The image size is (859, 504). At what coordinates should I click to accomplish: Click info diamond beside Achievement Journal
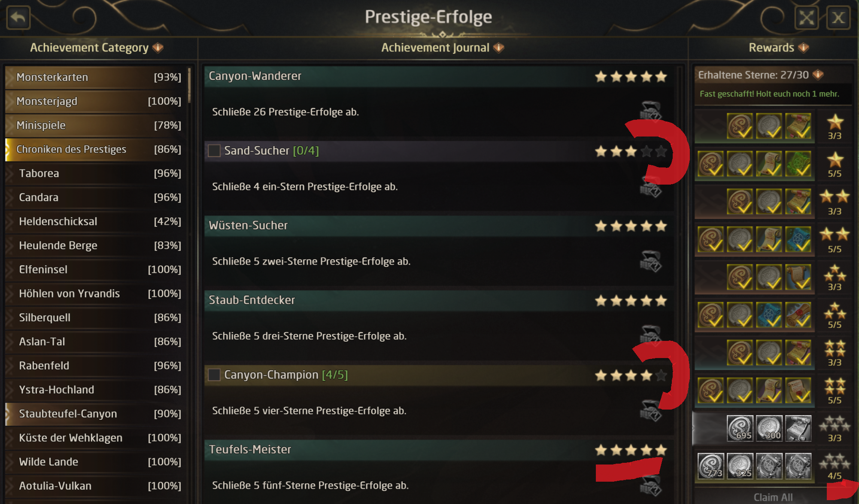(x=498, y=48)
